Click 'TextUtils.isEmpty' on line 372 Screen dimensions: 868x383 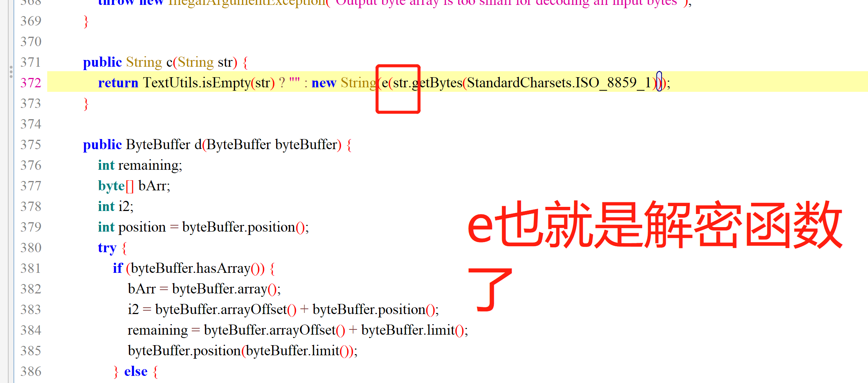click(197, 83)
